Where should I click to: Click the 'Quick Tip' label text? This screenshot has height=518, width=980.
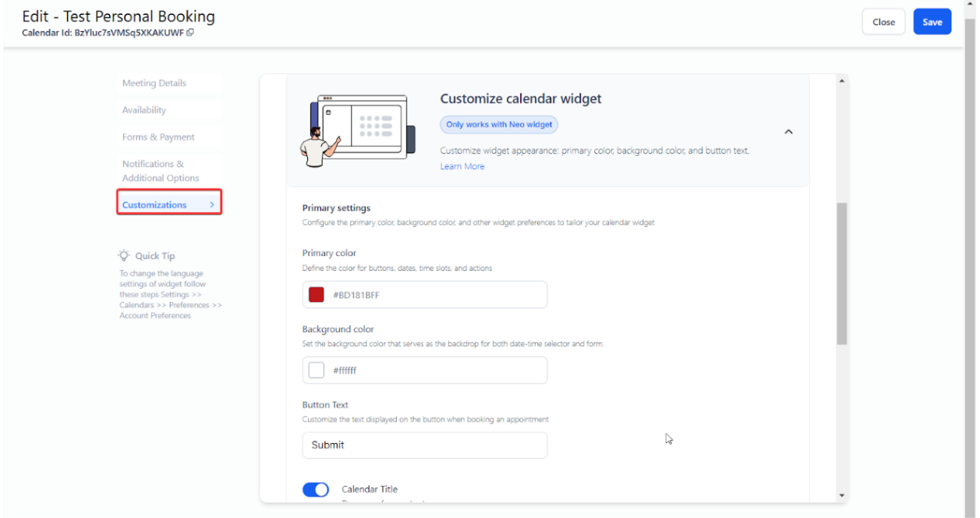[x=155, y=256]
